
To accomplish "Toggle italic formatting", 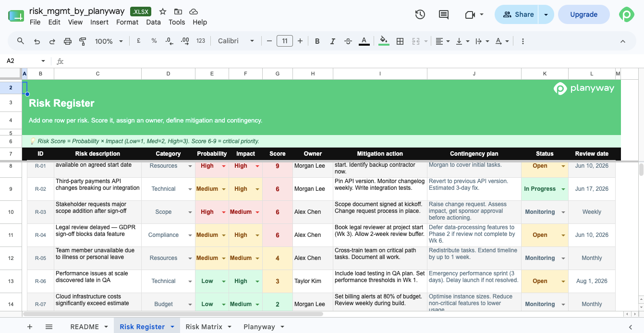I will pos(333,41).
